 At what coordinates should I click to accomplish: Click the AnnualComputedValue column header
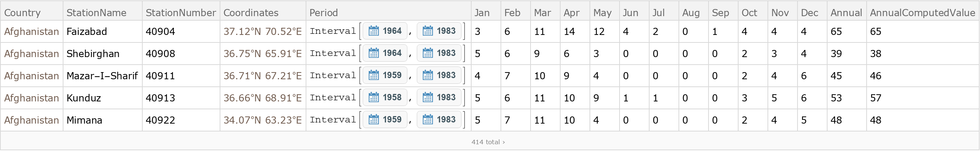coord(922,12)
